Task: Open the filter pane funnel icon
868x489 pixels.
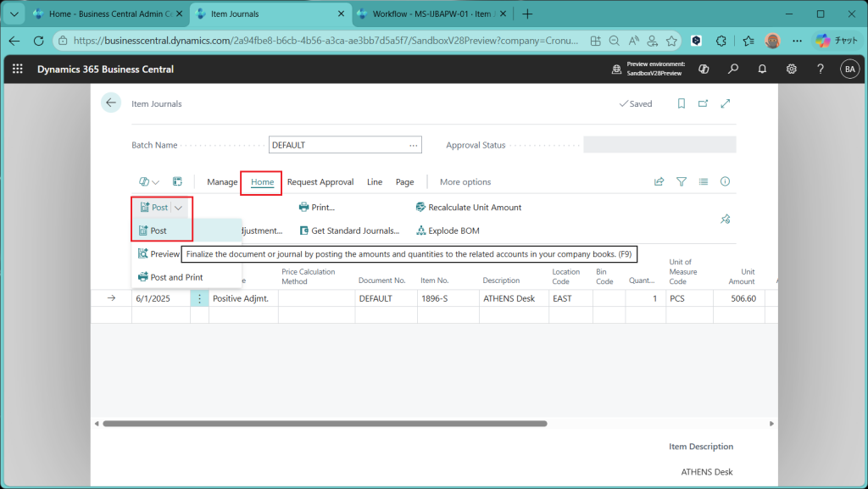Action: tap(682, 181)
